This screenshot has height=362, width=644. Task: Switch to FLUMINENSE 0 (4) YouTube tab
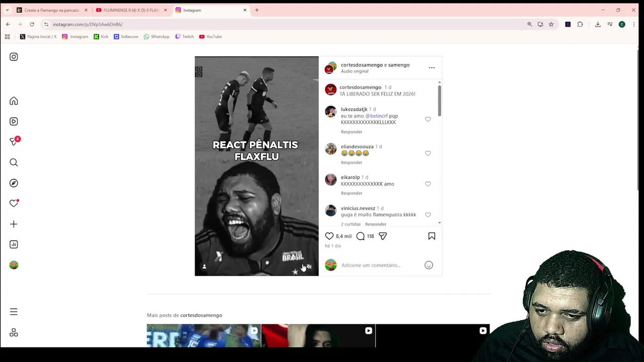click(x=131, y=10)
